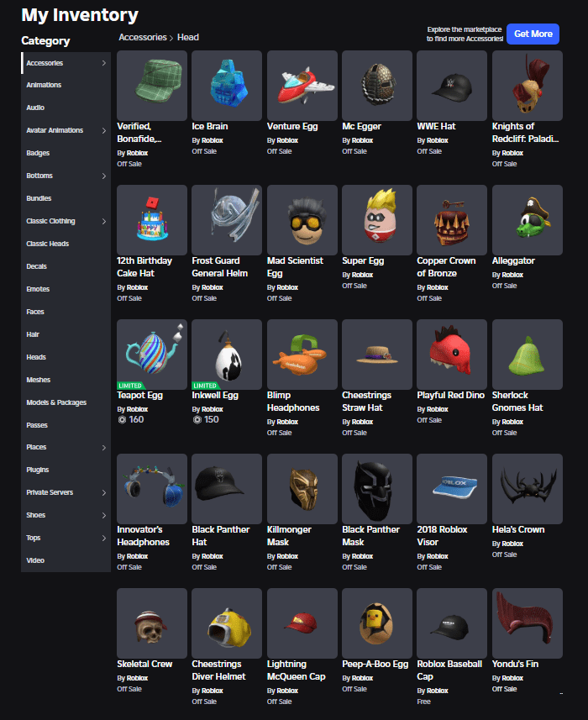Open the Cheestrings Straw Hat image
Viewport: 588px width, 720px height.
tap(377, 355)
